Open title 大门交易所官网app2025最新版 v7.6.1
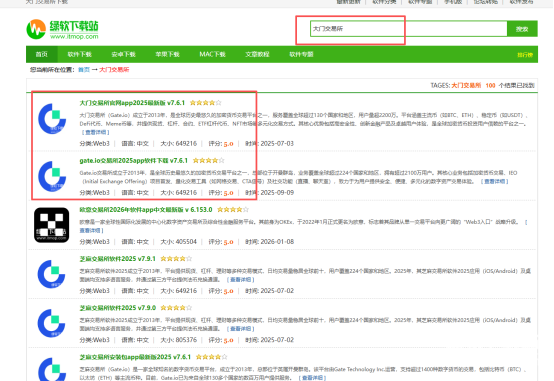Image resolution: width=554 pixels, height=381 pixels. point(132,103)
